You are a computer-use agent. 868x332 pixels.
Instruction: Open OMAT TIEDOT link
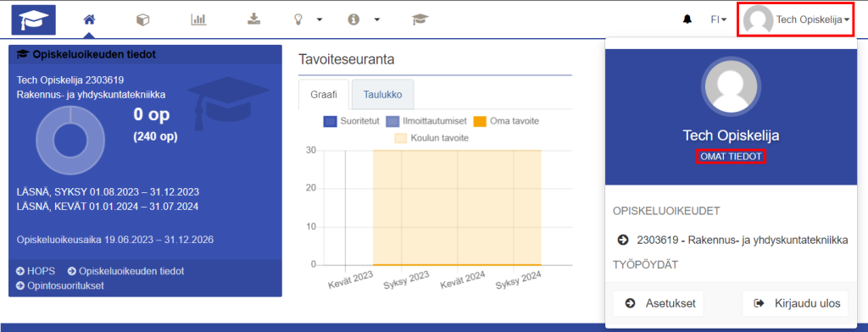[731, 157]
